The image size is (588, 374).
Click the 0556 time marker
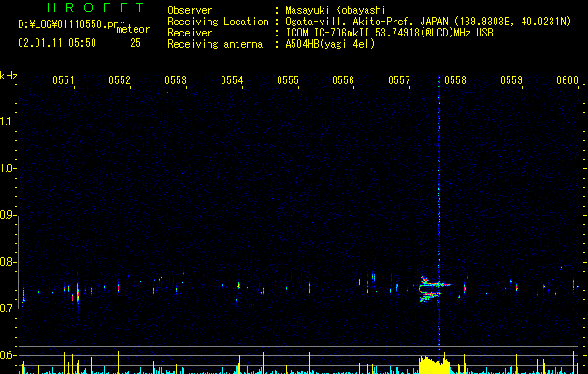343,79
